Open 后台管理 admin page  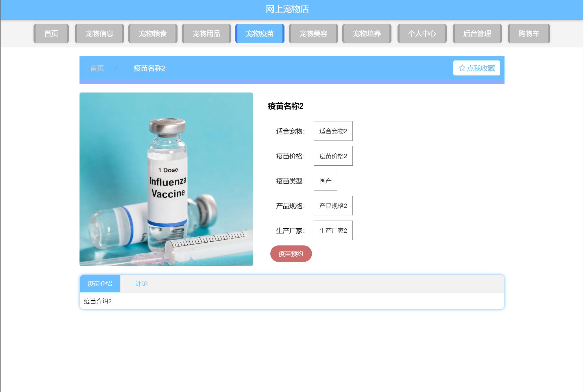pos(477,34)
